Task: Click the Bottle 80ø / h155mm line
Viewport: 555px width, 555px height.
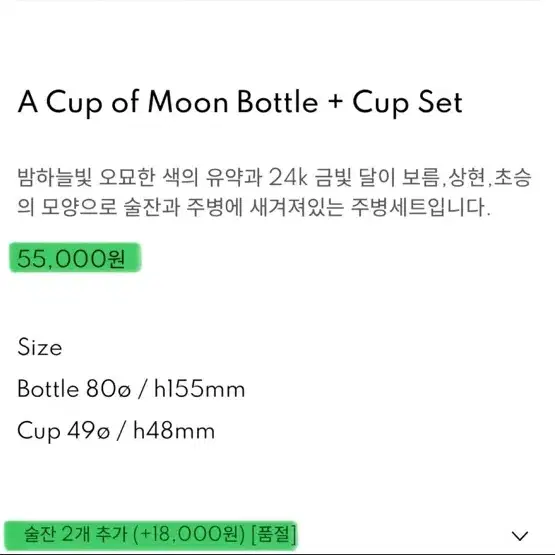Action: click(131, 389)
